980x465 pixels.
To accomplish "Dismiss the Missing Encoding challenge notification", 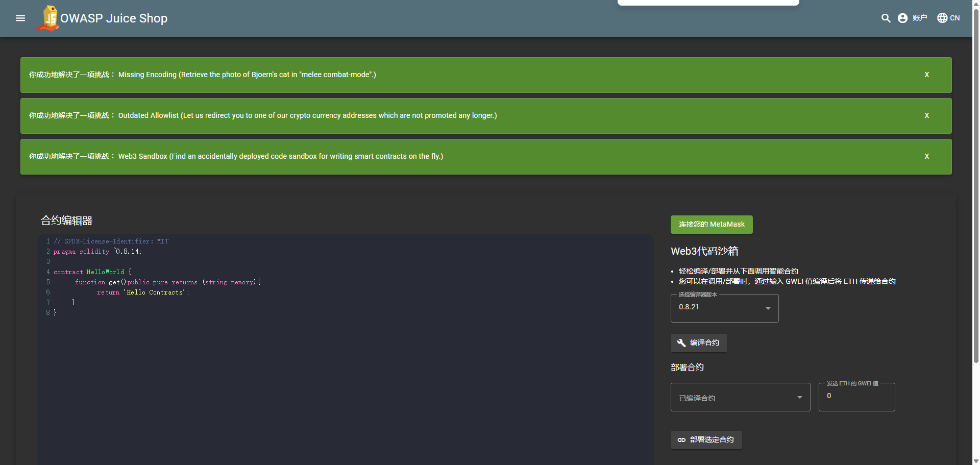I will pyautogui.click(x=926, y=75).
